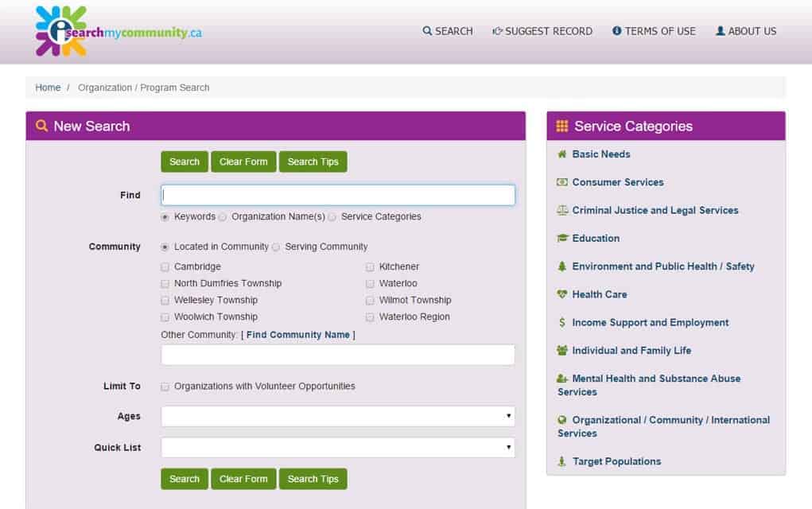The image size is (812, 509).
Task: Click inside the Find input field
Action: [337, 194]
